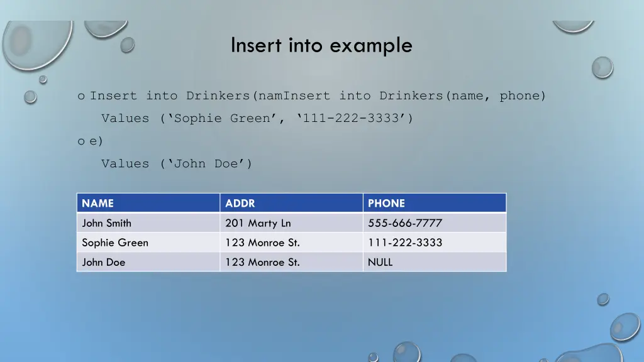The height and width of the screenshot is (362, 644).
Task: Select Sophie Green's '123 Monroe St.' cell
Action: tap(291, 242)
